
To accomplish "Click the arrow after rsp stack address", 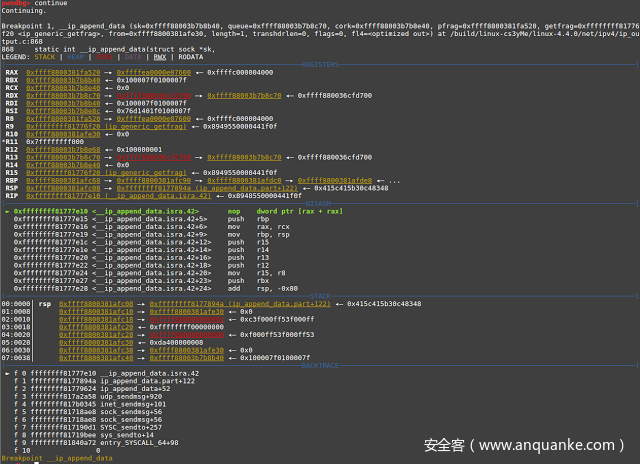I will pyautogui.click(x=142, y=303).
